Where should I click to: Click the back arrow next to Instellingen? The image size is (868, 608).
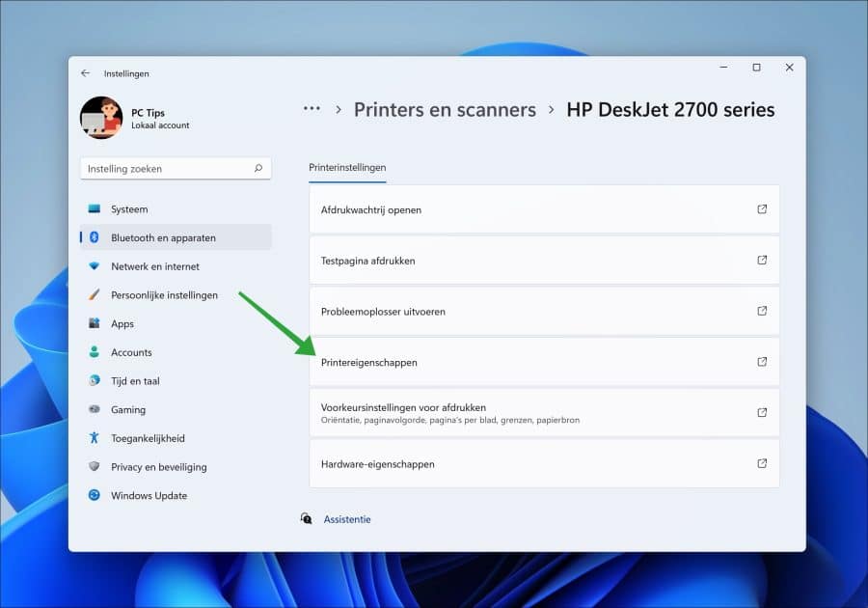point(85,73)
